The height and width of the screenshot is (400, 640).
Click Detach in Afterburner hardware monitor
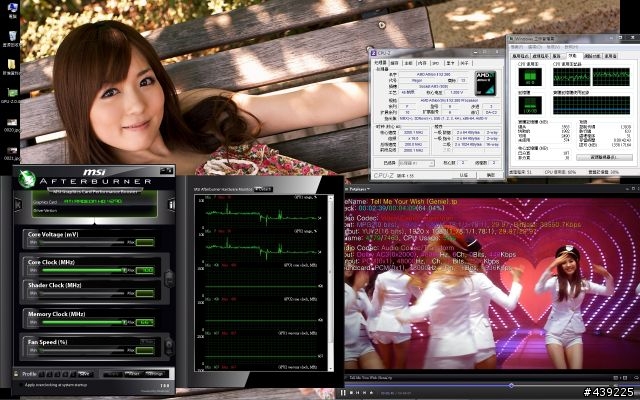click(263, 189)
